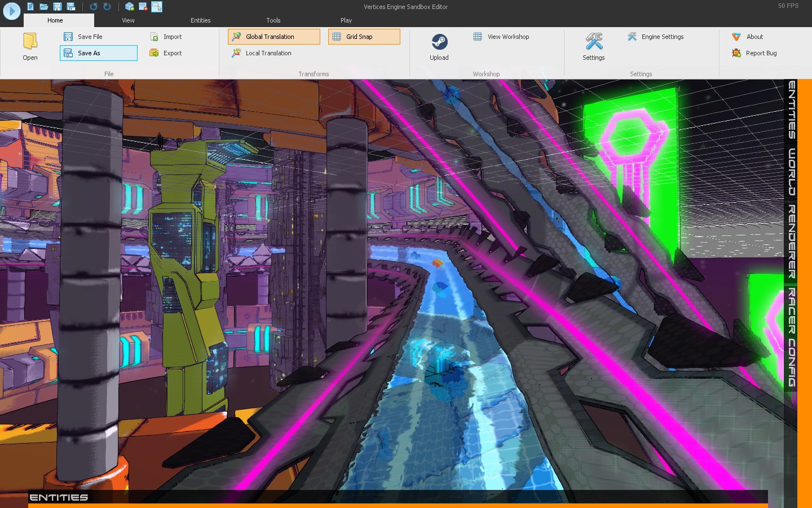Expand the WORLD side panel tab

[x=792, y=172]
